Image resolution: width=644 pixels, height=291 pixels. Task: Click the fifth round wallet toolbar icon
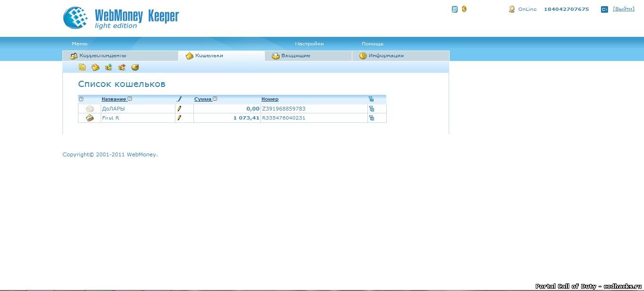pos(135,67)
